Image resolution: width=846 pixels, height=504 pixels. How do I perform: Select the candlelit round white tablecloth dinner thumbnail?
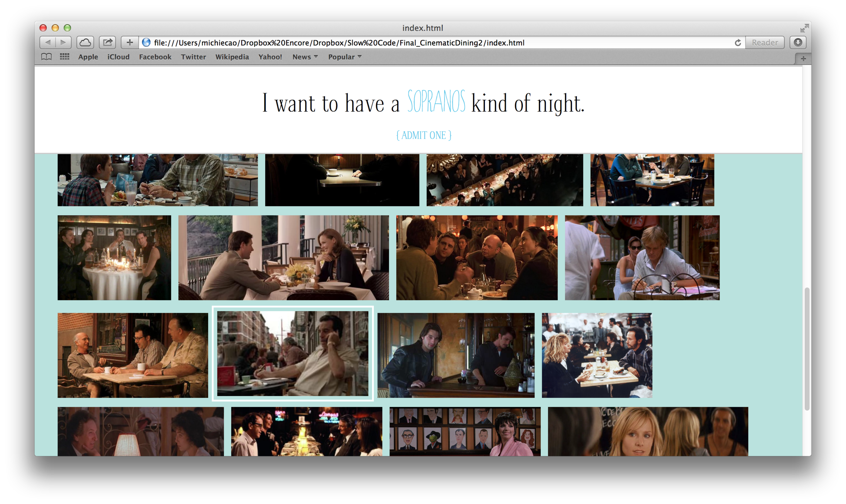coord(114,258)
